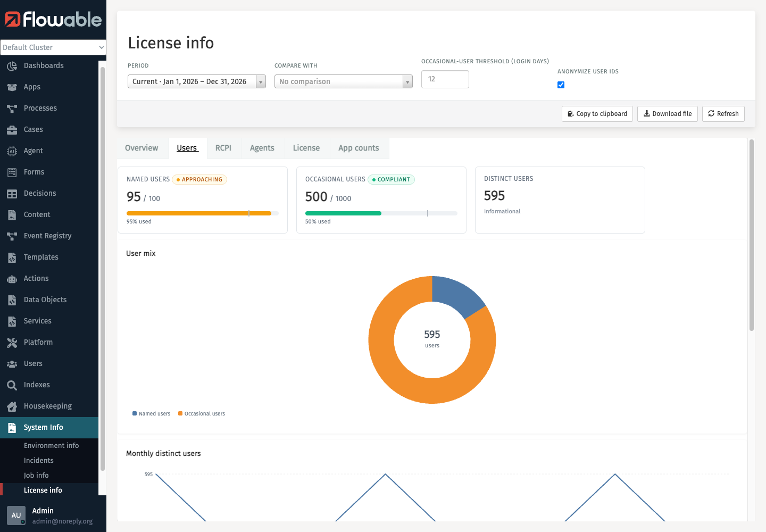Image resolution: width=766 pixels, height=532 pixels.
Task: Click the sidebar vertical scrollbar
Action: [103, 269]
